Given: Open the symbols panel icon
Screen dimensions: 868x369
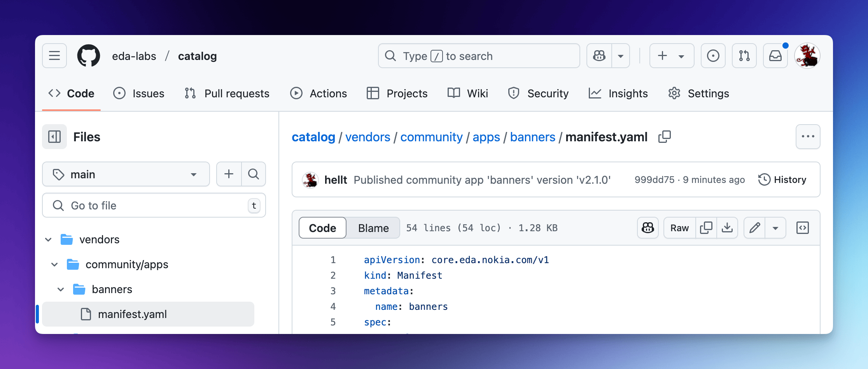Looking at the screenshot, I should pos(802,228).
